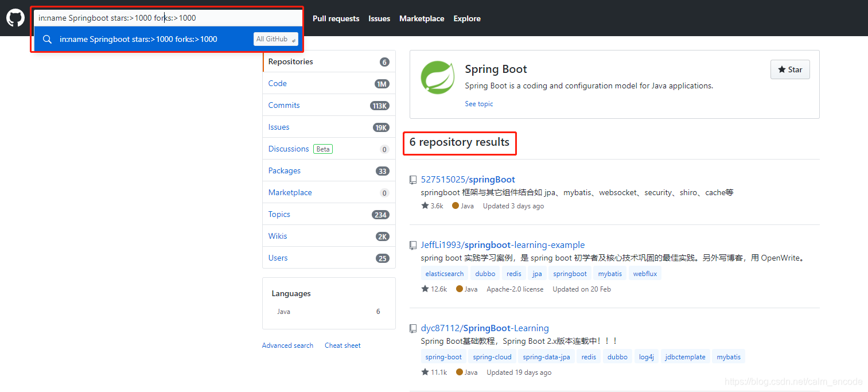The image size is (868, 392).
Task: Go to Marketplace in the header
Action: (422, 18)
